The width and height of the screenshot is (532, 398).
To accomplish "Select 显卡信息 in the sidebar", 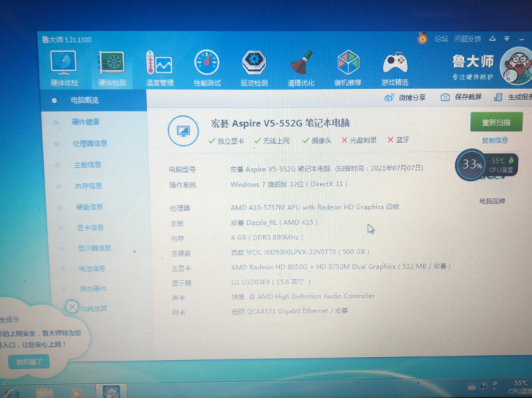I will pyautogui.click(x=91, y=227).
